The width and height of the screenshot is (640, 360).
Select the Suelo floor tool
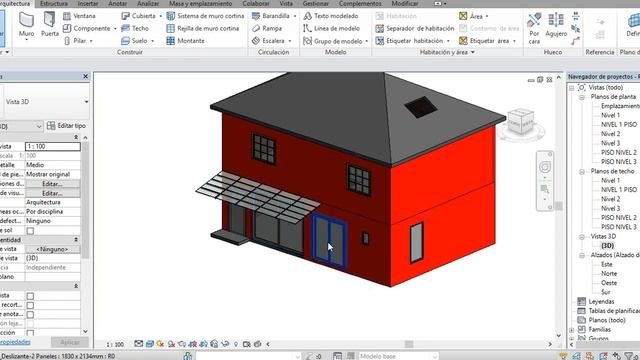point(137,41)
